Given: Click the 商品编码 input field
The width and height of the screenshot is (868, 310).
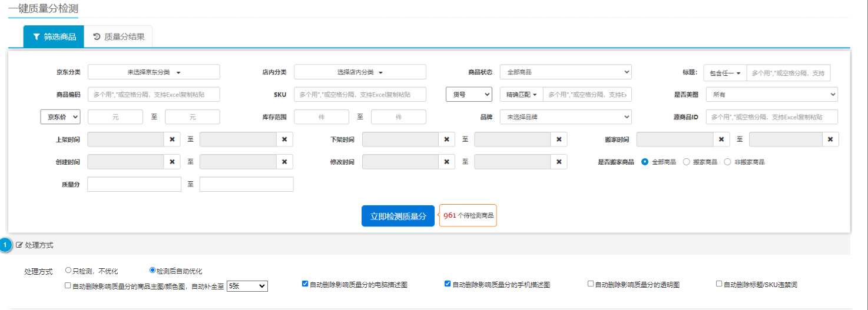Looking at the screenshot, I should point(154,94).
